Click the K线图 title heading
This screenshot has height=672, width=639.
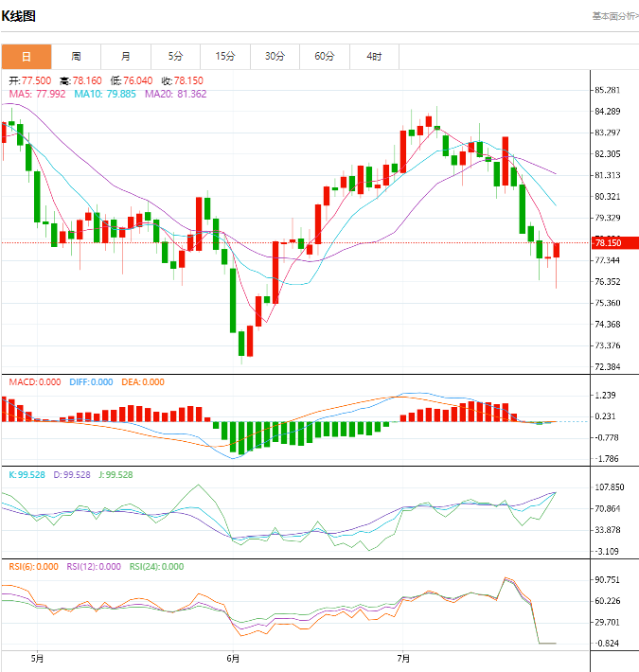coord(19,16)
